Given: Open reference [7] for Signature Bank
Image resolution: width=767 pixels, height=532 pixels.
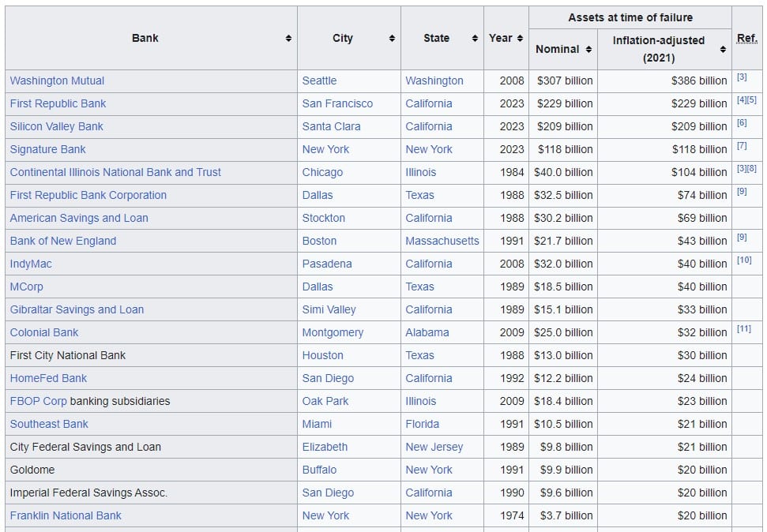Looking at the screenshot, I should [x=742, y=146].
